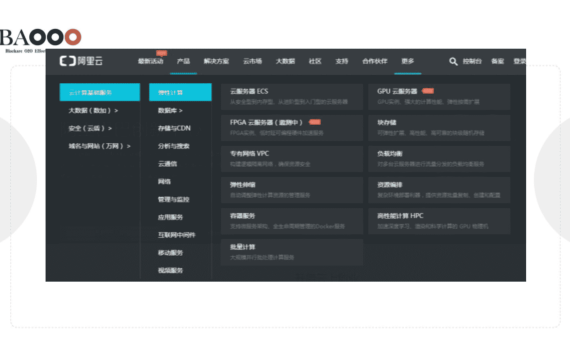The width and height of the screenshot is (570, 360).
Task: Open the 批量计算 product card
Action: click(292, 252)
